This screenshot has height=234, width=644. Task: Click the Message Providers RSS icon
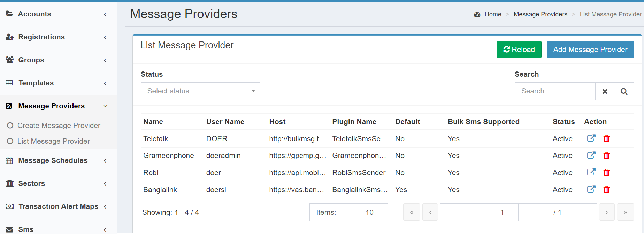coord(9,106)
